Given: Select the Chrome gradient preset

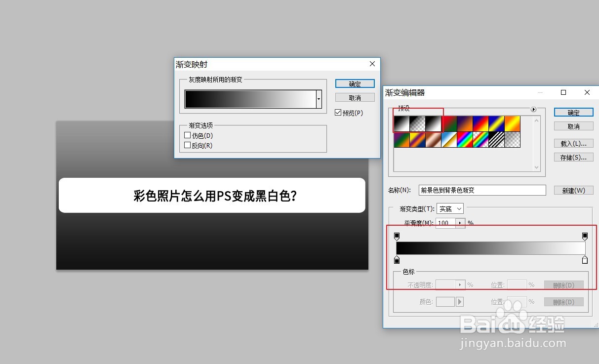Looking at the screenshot, I should click(x=449, y=139).
